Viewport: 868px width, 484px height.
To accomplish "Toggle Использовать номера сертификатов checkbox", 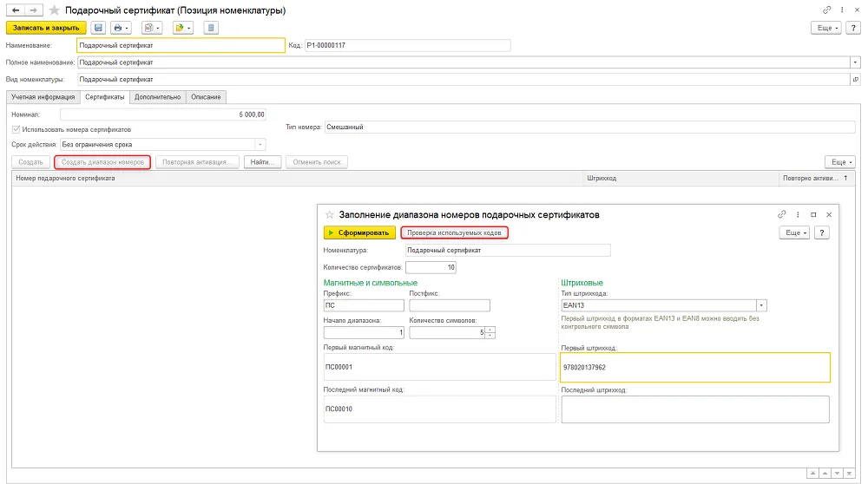I will [16, 129].
